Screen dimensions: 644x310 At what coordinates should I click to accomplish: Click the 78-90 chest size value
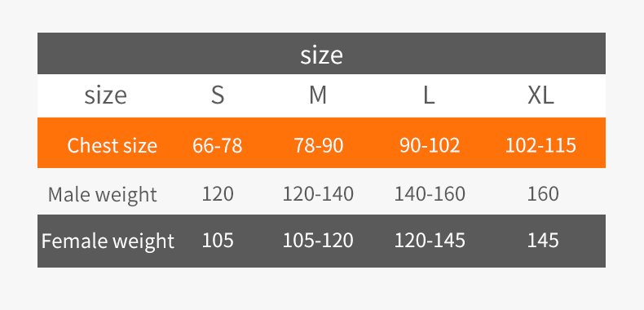click(x=318, y=145)
